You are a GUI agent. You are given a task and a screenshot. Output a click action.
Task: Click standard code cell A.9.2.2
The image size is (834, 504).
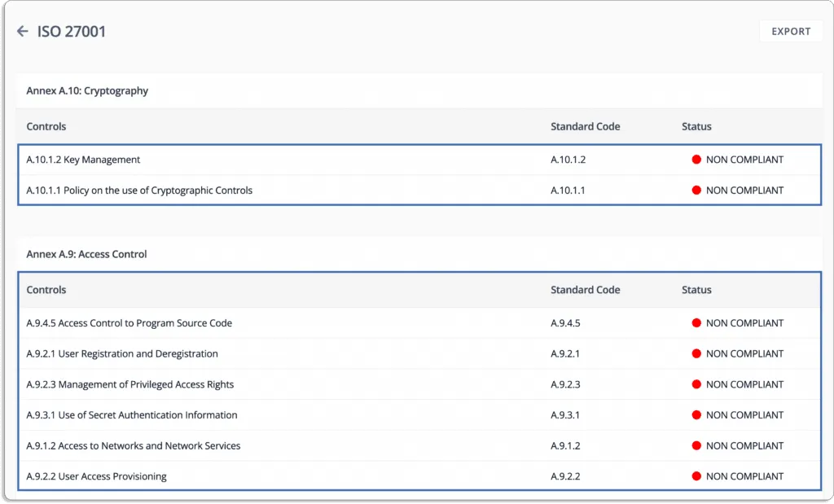[565, 476]
